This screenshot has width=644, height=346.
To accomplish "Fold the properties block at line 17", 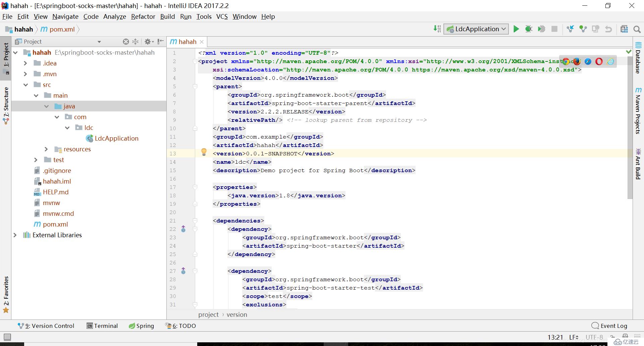I will (195, 187).
